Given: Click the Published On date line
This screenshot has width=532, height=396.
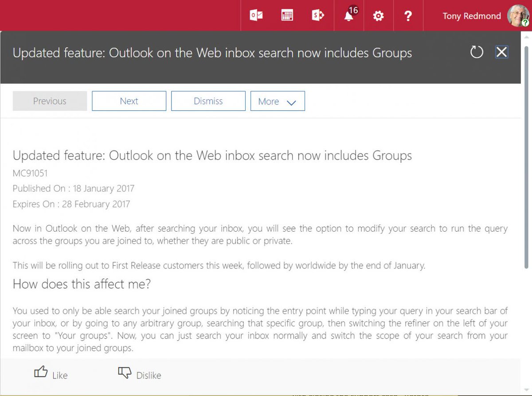Looking at the screenshot, I should [73, 188].
